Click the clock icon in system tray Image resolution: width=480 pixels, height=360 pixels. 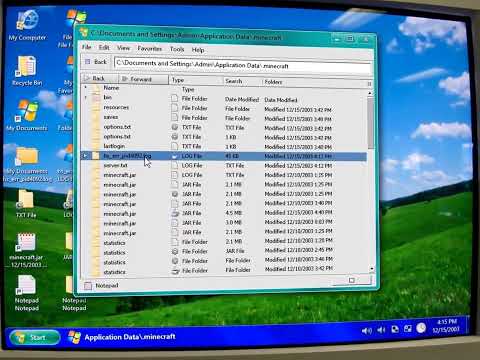click(421, 328)
